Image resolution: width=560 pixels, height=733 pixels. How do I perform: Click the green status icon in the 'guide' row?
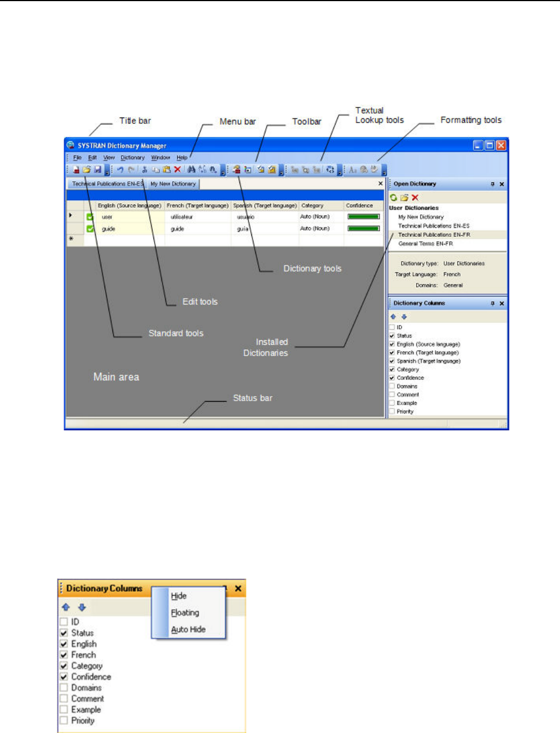click(90, 228)
